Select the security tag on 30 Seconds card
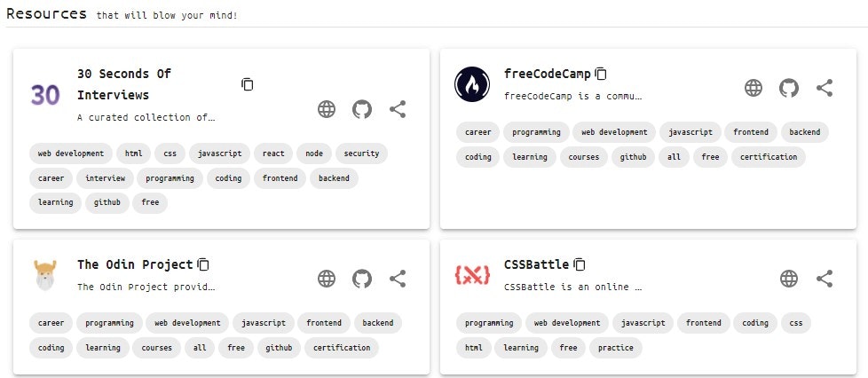 point(361,154)
